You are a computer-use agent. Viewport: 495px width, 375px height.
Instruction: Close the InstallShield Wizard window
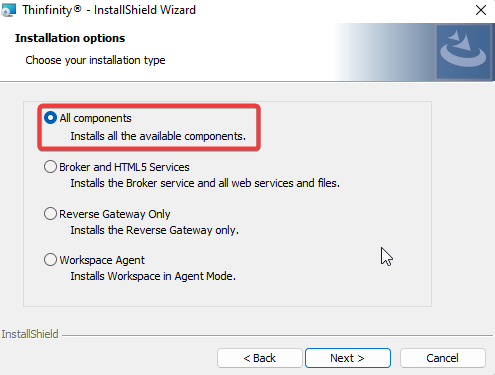click(481, 10)
